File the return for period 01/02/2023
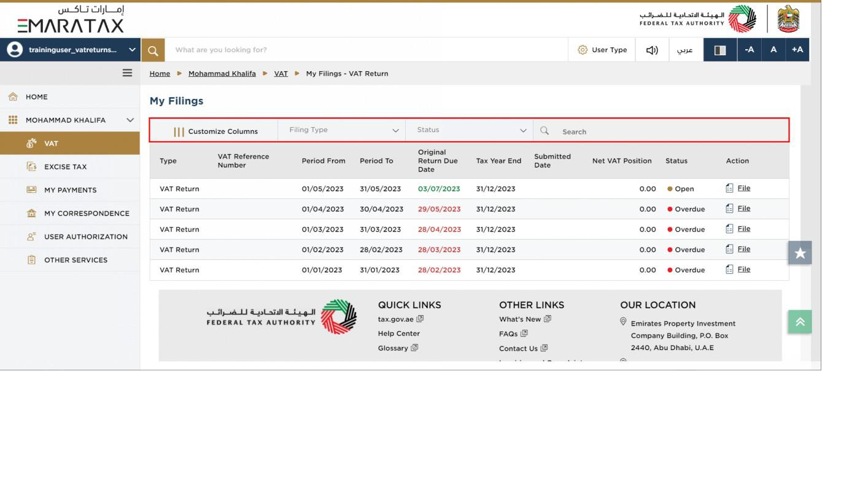The height and width of the screenshot is (492, 868). click(738, 249)
